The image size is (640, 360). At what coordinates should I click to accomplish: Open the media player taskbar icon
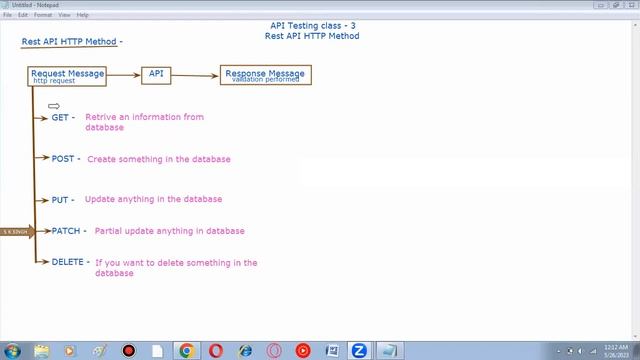coord(69,351)
